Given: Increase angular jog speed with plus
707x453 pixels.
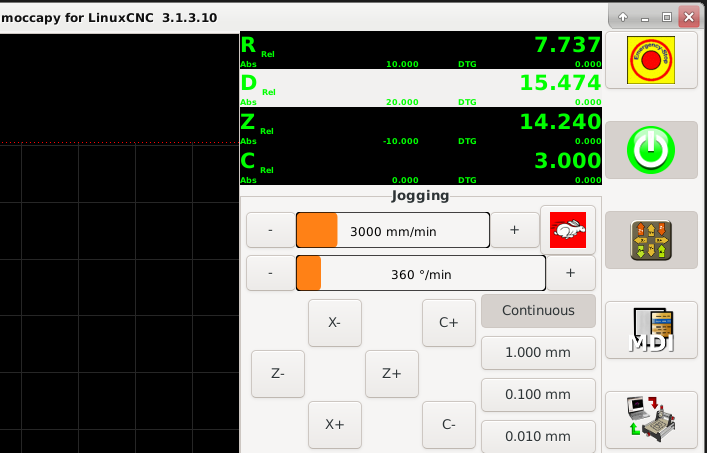Looking at the screenshot, I should point(571,273).
